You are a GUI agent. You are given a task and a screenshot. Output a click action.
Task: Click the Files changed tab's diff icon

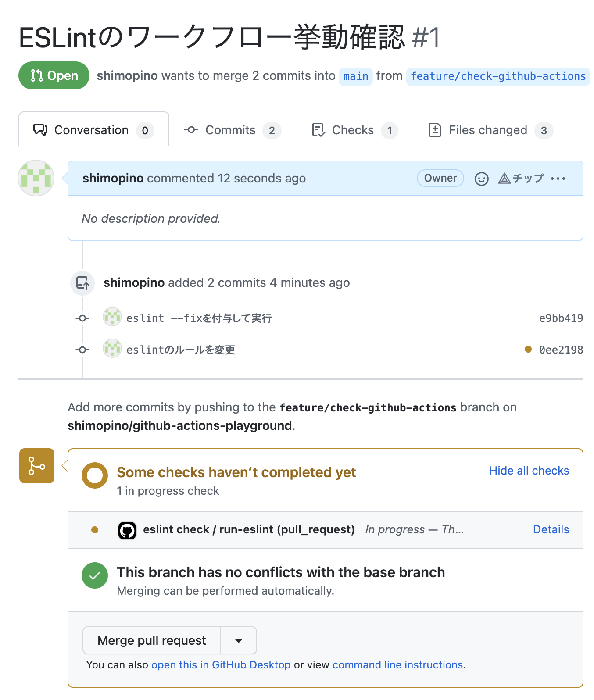click(435, 130)
